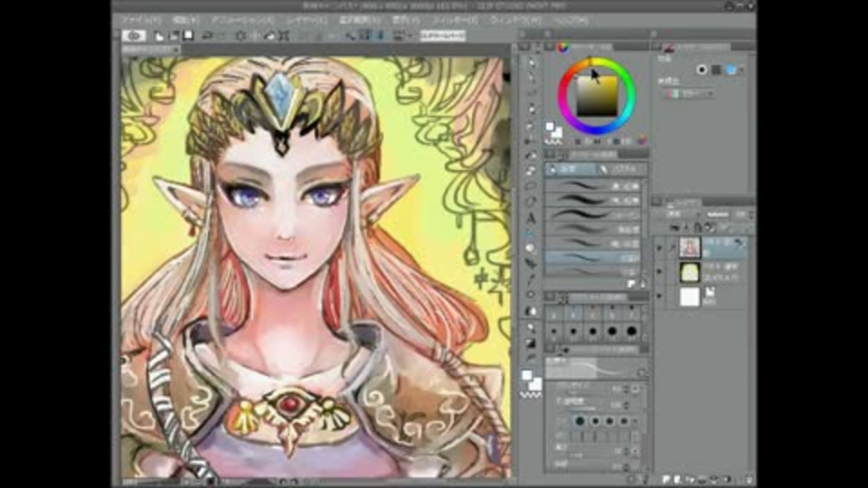868x488 pixels.
Task: Select the character artwork layer thumbnail
Action: coord(689,248)
